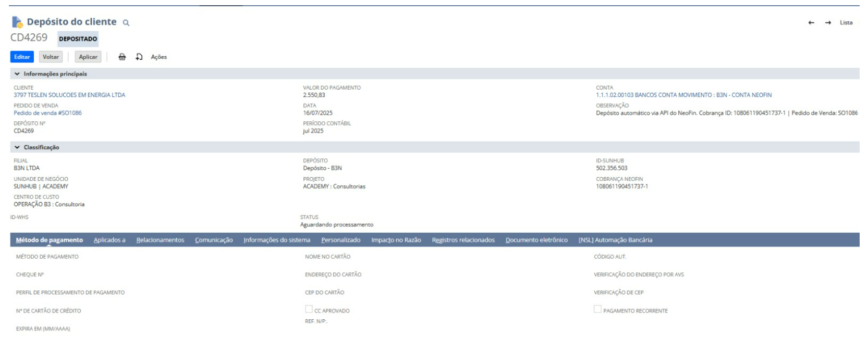
Task: Click the print icon in the toolbar
Action: point(122,57)
